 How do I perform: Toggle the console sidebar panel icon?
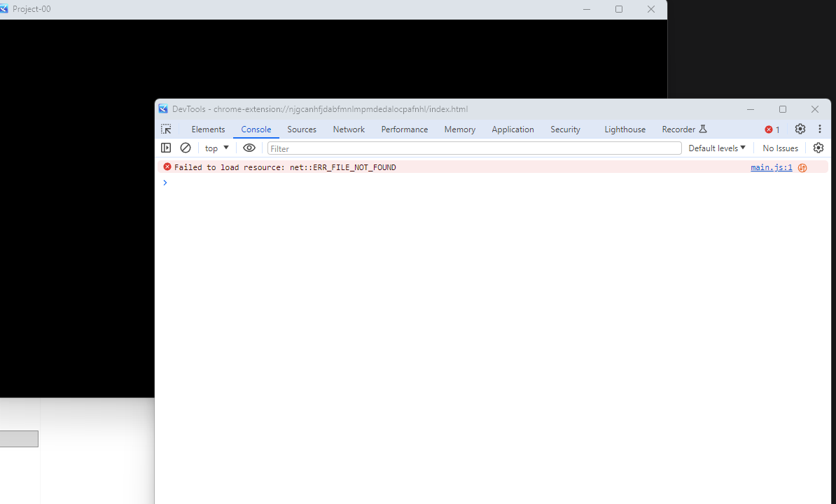[166, 148]
